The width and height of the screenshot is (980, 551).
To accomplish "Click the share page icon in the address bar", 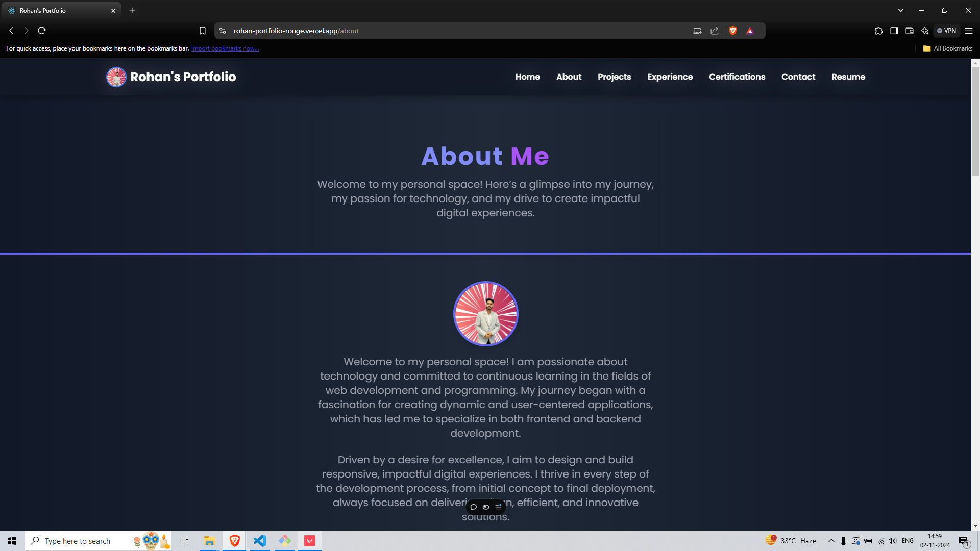I will point(714,31).
